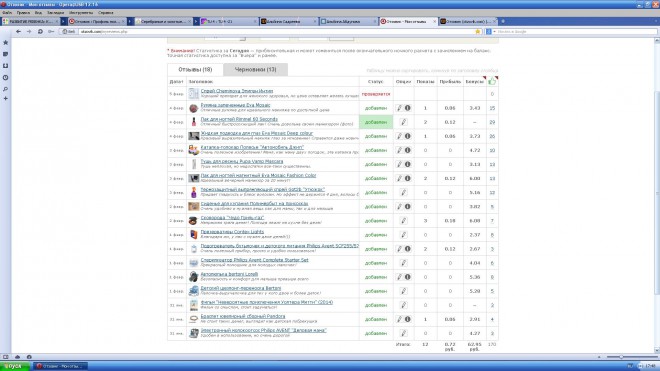The width and height of the screenshot is (660, 371).
Task: Click the vertical page scrollbar
Action: (657, 194)
